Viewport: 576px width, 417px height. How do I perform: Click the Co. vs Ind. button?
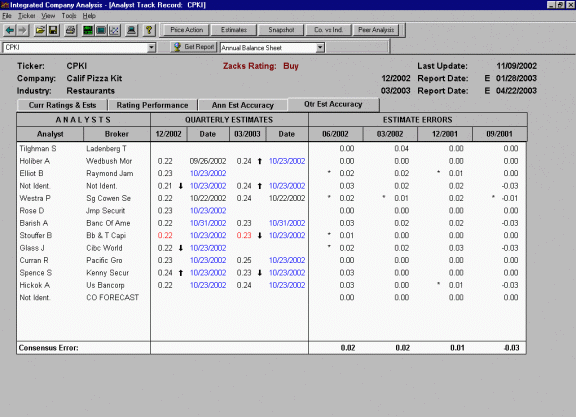tap(328, 30)
